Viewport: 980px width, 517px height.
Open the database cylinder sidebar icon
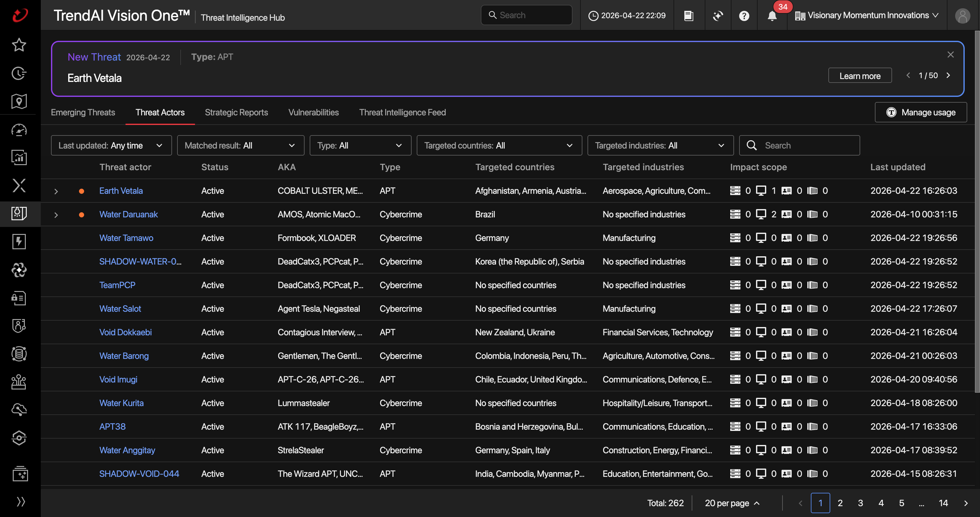coord(19,354)
